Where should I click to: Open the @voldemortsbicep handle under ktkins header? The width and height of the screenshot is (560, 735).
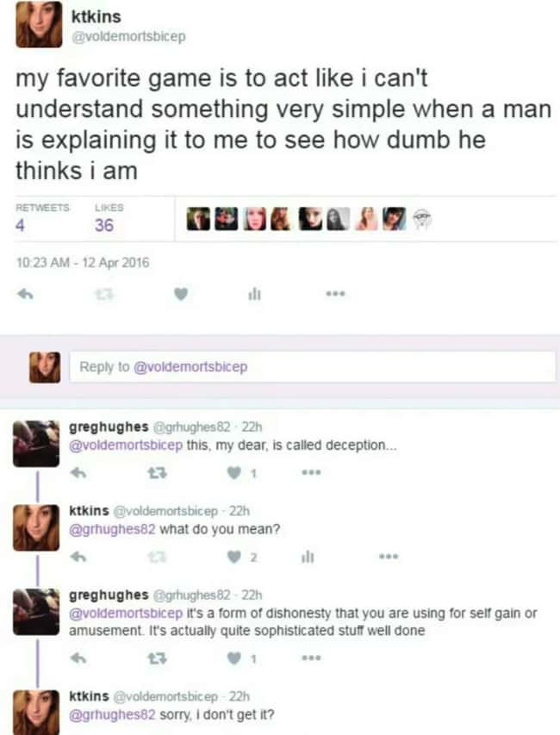pyautogui.click(x=128, y=36)
